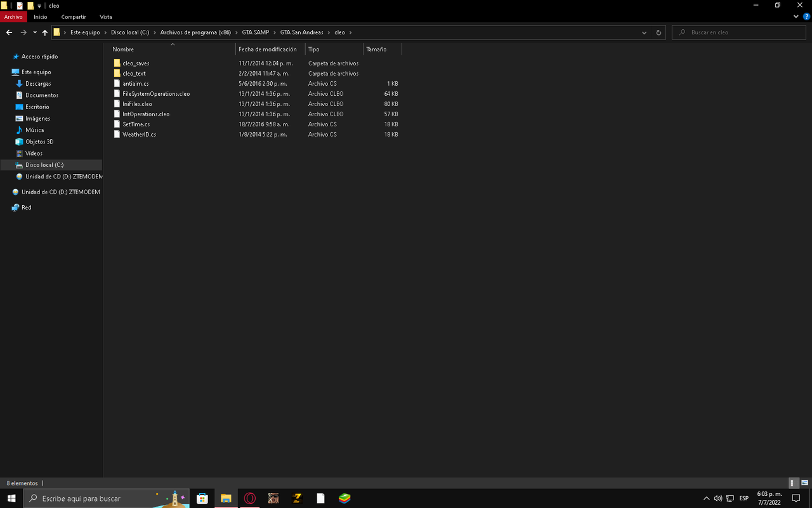Image resolution: width=812 pixels, height=508 pixels.
Task: Select the IniFiles.cleo file name
Action: (x=137, y=104)
